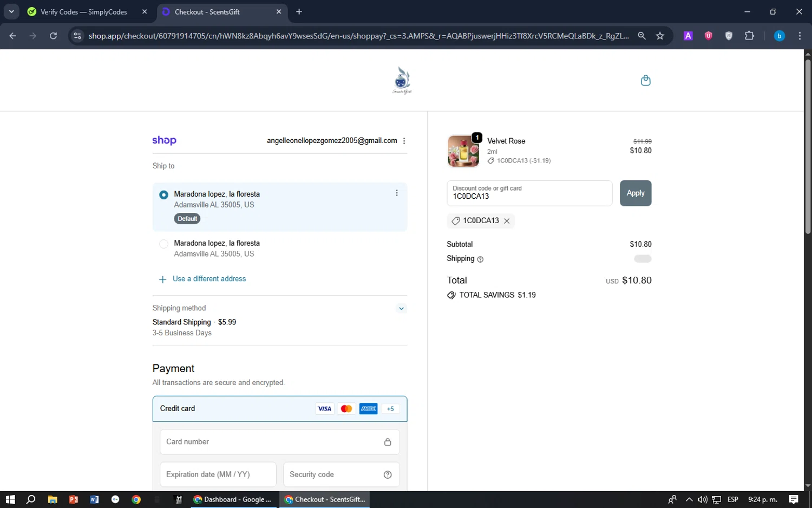The height and width of the screenshot is (508, 812).
Task: Focus the Card number field
Action: click(280, 442)
